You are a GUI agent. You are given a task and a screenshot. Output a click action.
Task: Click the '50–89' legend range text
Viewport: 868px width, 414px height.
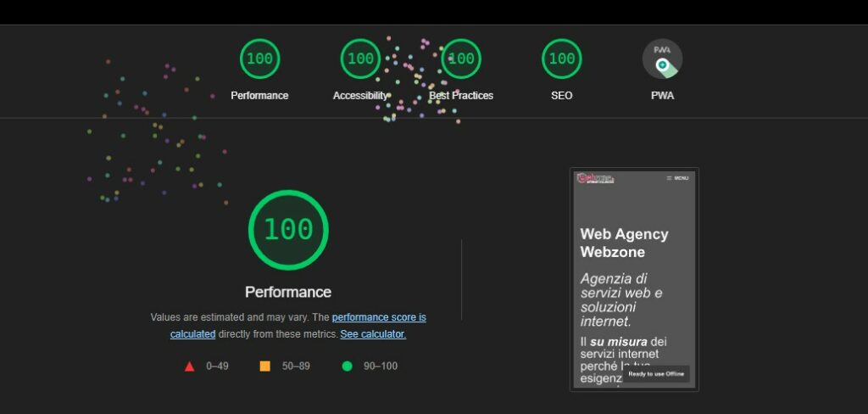pos(296,366)
